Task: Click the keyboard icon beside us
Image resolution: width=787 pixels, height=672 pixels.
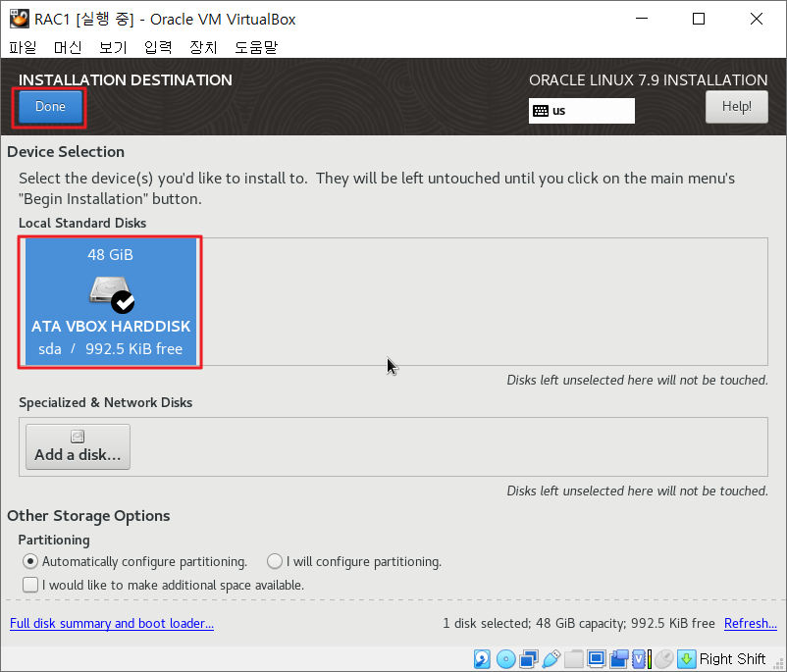Action: pos(541,111)
